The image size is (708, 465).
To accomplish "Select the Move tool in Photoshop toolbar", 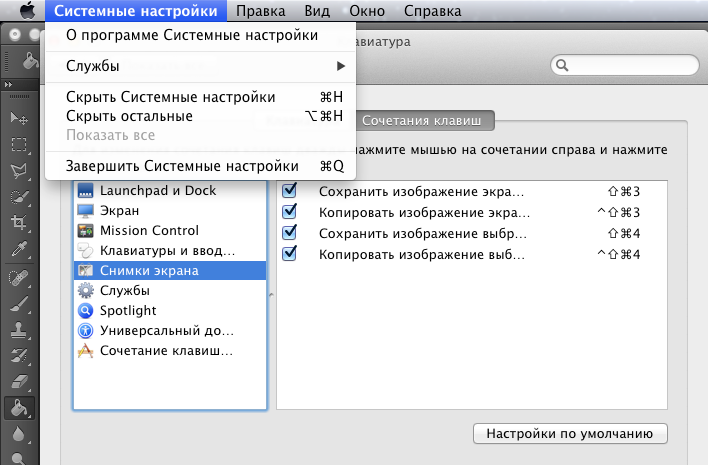I will tap(19, 118).
